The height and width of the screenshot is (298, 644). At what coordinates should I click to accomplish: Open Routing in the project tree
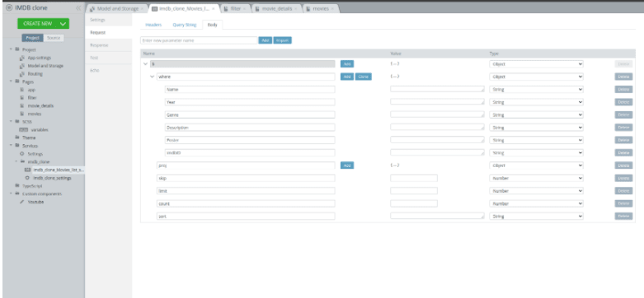pyautogui.click(x=35, y=74)
